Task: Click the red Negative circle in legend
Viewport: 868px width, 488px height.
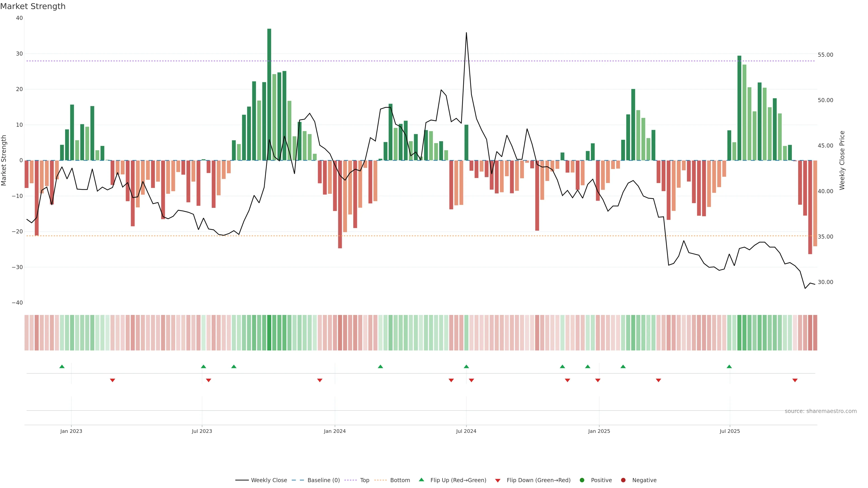Action: click(x=623, y=480)
